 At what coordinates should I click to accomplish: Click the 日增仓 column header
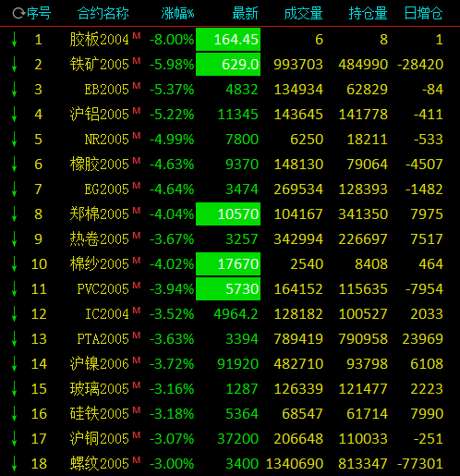point(423,14)
